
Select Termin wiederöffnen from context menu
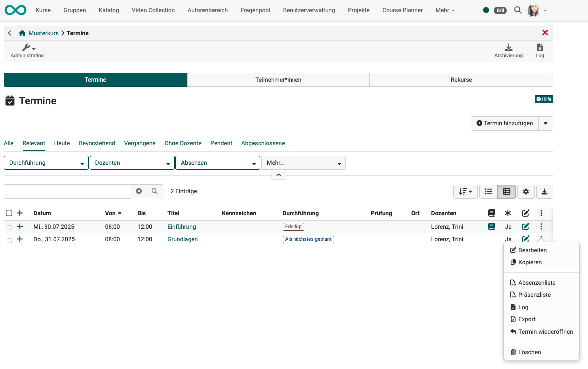(x=545, y=332)
